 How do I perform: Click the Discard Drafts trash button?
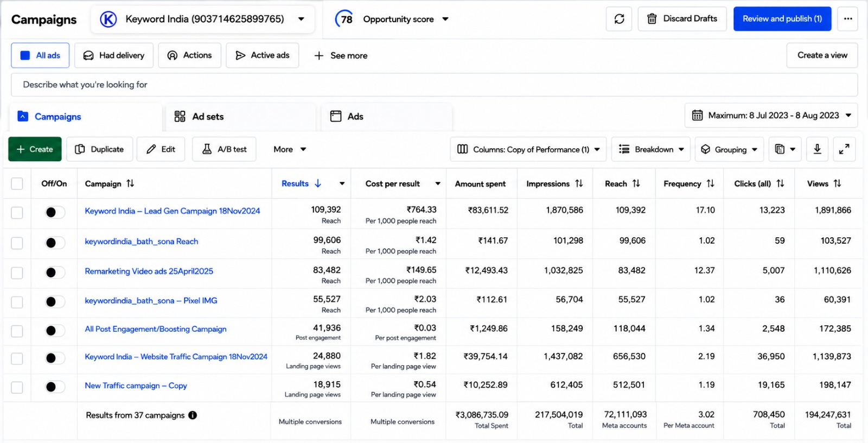pyautogui.click(x=682, y=19)
